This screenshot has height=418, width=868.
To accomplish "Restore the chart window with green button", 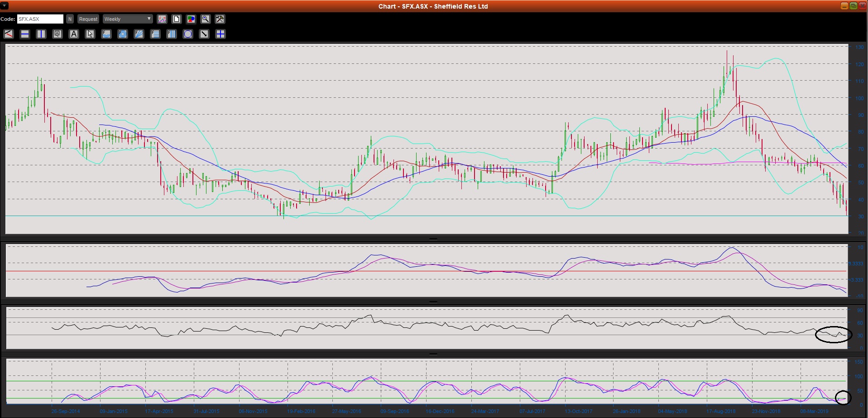I will pyautogui.click(x=853, y=6).
